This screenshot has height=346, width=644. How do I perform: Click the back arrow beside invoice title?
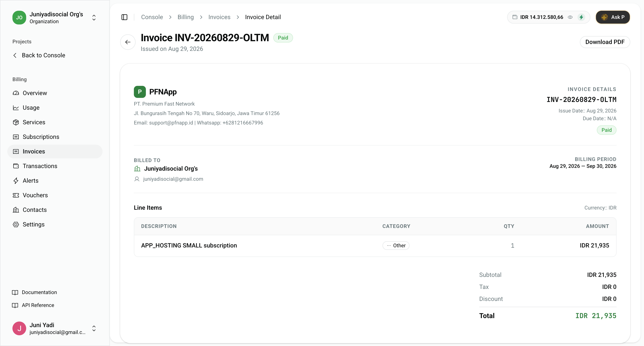128,42
